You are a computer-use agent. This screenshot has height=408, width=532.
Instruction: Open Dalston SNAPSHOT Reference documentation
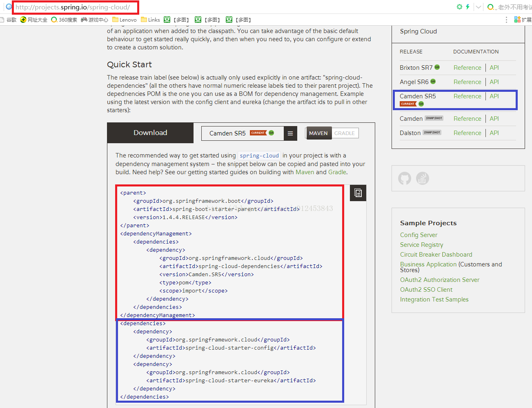tap(467, 133)
